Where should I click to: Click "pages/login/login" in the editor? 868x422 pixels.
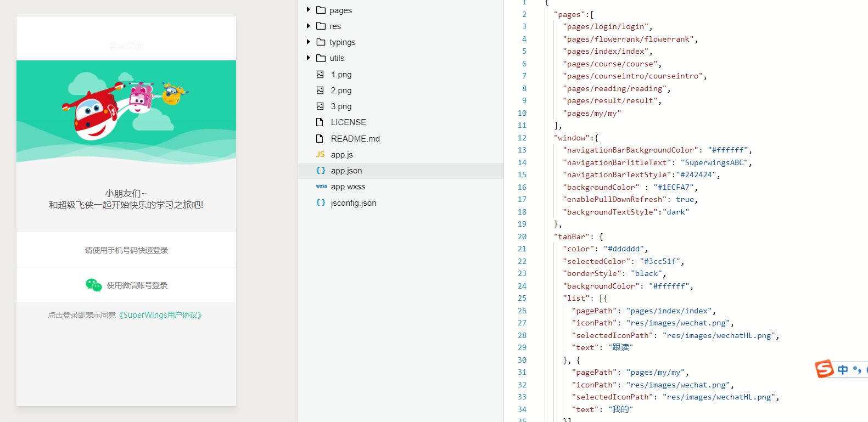pyautogui.click(x=606, y=26)
